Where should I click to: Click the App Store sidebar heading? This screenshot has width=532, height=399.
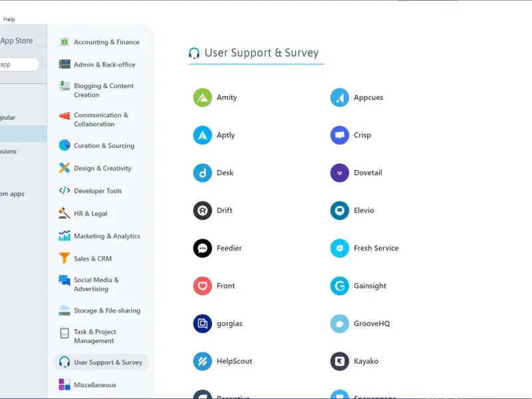pyautogui.click(x=17, y=41)
